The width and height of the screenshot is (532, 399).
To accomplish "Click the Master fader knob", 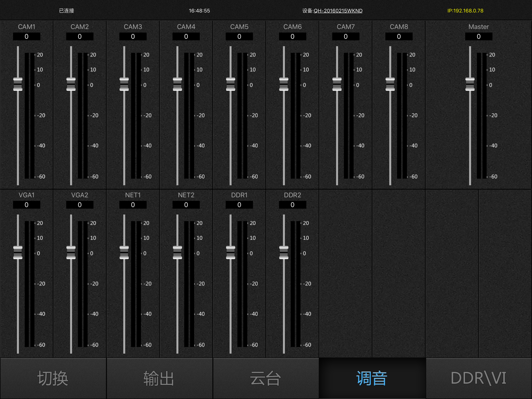I will [470, 84].
